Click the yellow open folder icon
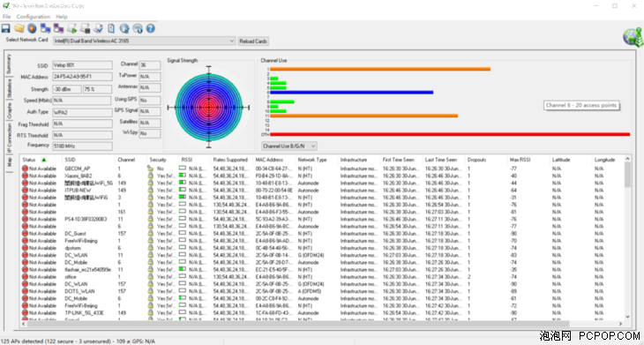Image resolution: width=644 pixels, height=345 pixels. coord(19,28)
